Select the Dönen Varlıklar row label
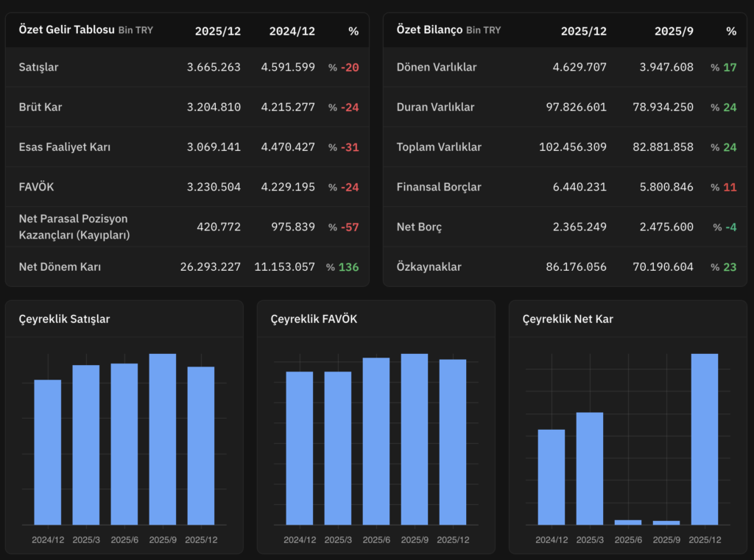 (437, 67)
